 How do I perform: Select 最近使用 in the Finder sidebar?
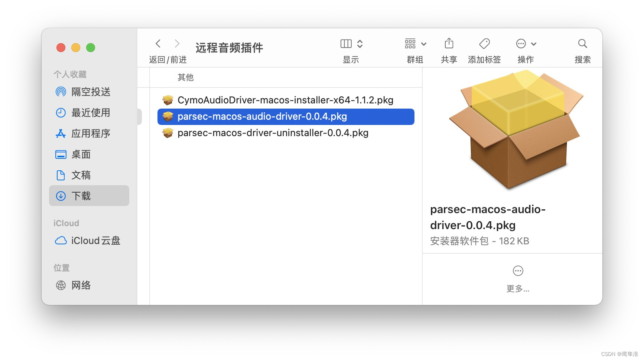[x=91, y=113]
